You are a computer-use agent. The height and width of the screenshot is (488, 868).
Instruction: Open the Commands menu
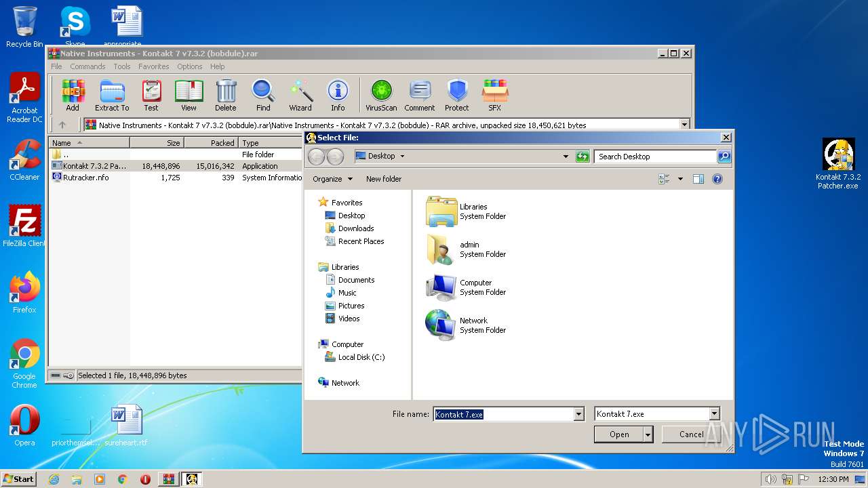coord(87,66)
